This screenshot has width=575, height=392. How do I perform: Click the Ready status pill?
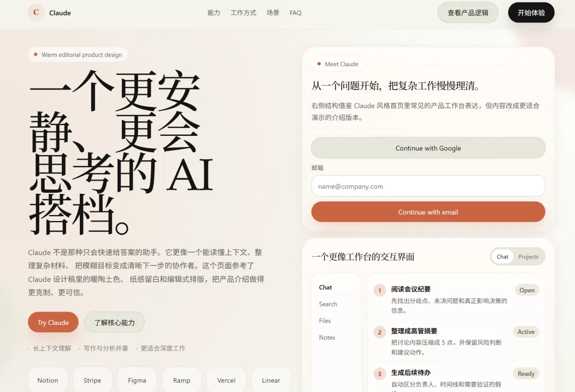point(526,374)
